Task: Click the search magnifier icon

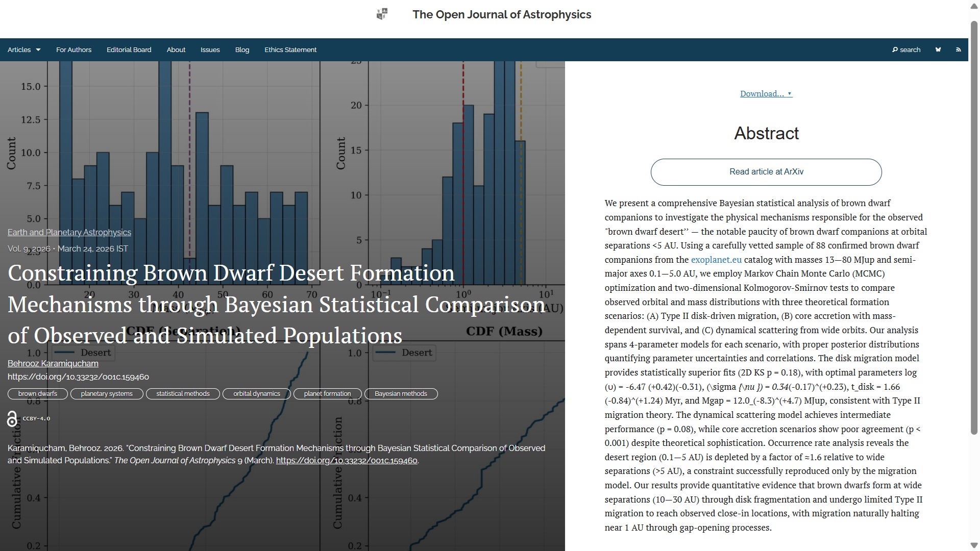Action: click(x=895, y=49)
